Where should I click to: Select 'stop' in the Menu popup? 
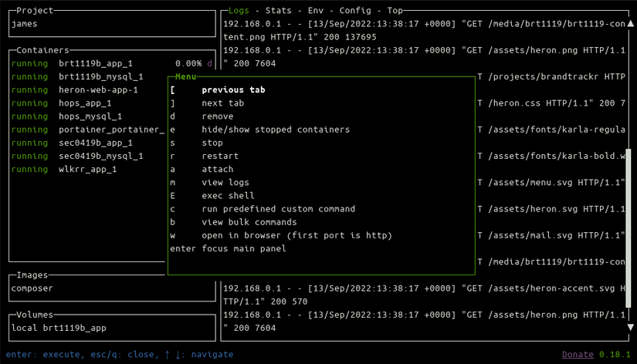pos(321,143)
